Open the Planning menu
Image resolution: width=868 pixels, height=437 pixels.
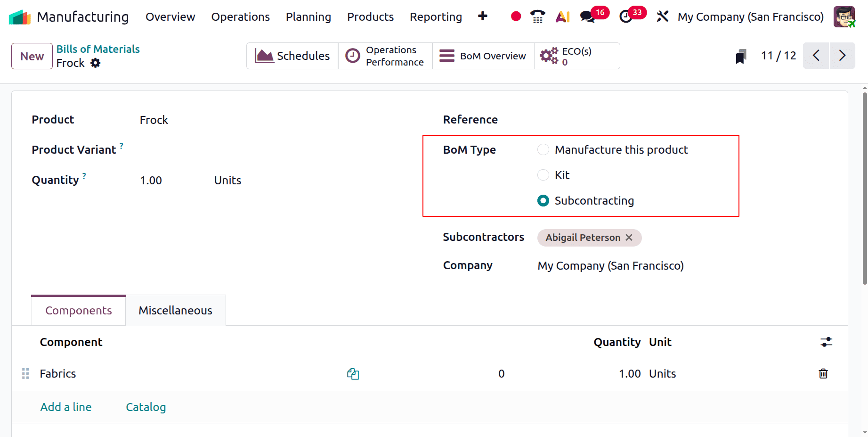308,17
